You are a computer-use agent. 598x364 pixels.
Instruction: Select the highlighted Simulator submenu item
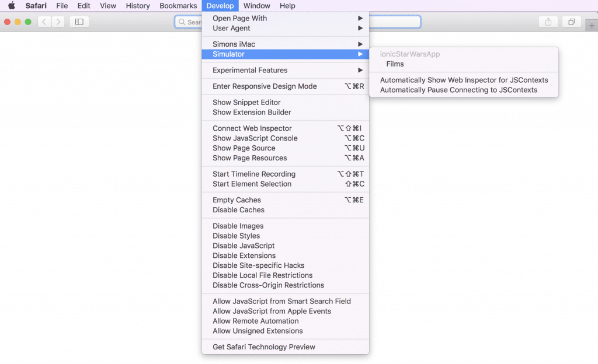[285, 54]
